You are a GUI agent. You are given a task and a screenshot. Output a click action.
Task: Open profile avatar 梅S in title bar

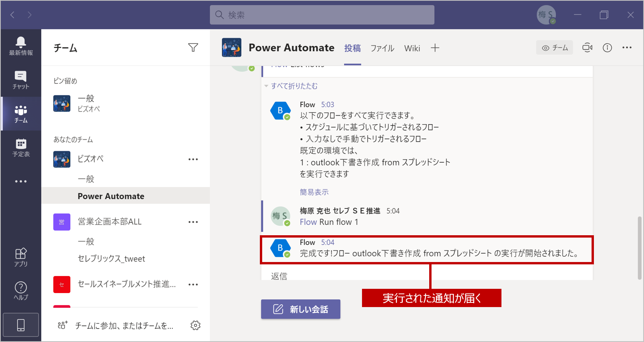(547, 15)
